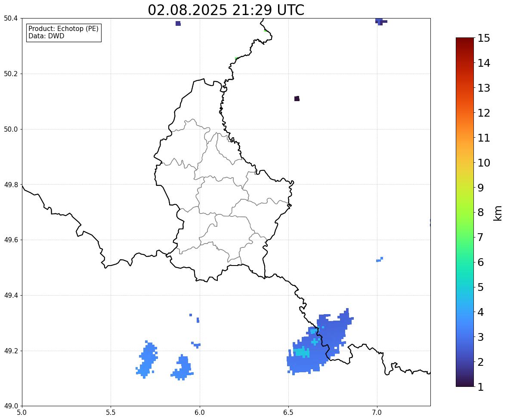This screenshot has height=420, width=507.
Task: Click the x-axis label 6.5
Action: pyautogui.click(x=288, y=413)
